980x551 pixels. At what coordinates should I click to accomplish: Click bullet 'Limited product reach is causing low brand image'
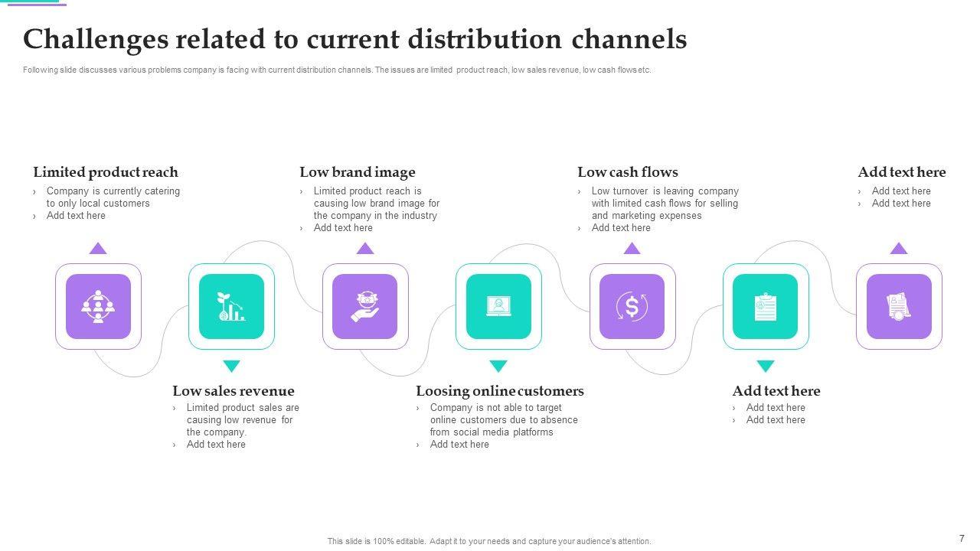[377, 204]
